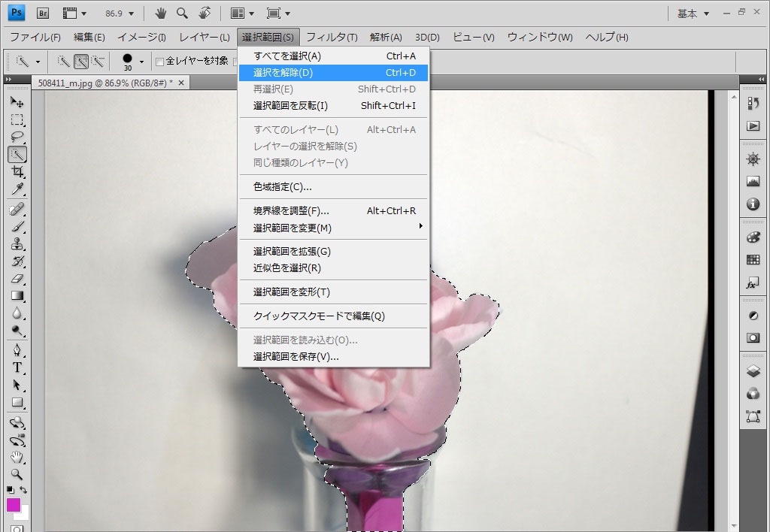Screen dimensions: 770x532
Task: Choose 選択範囲を変形(T)
Action: pyautogui.click(x=333, y=292)
